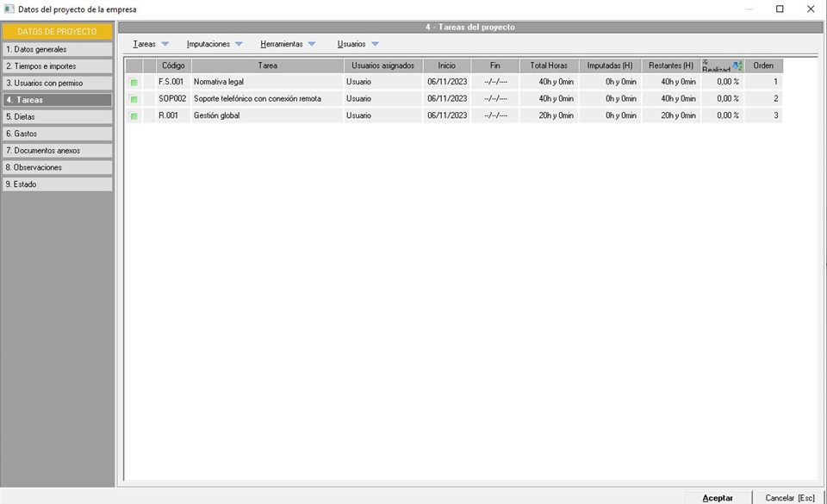Expand the Usuarios dropdown menu
Image resolution: width=827 pixels, height=504 pixels.
(358, 44)
